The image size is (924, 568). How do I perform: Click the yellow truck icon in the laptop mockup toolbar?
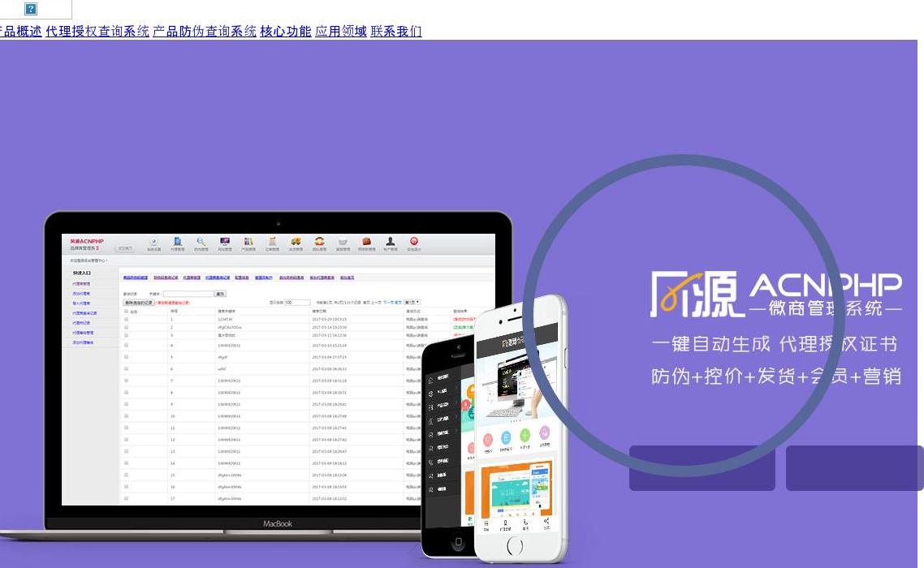[x=296, y=242]
